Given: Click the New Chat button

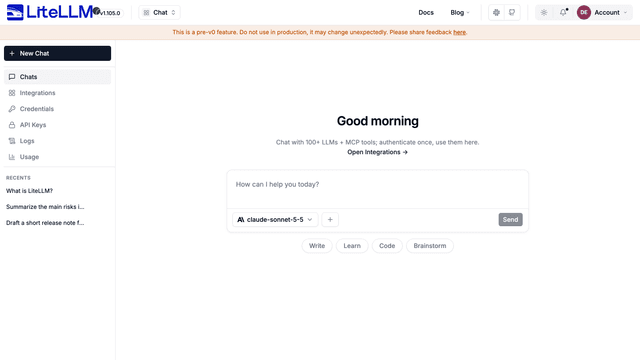Looking at the screenshot, I should pos(57,53).
